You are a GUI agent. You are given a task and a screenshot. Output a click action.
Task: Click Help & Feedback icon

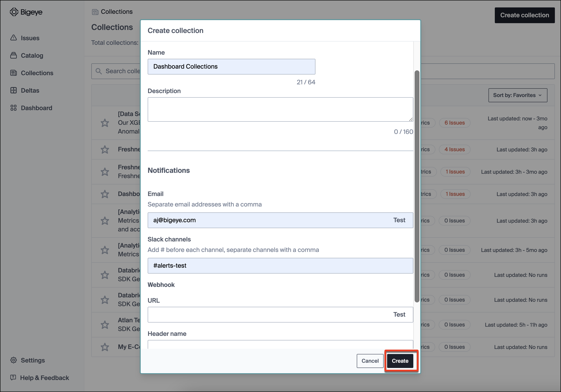click(13, 378)
